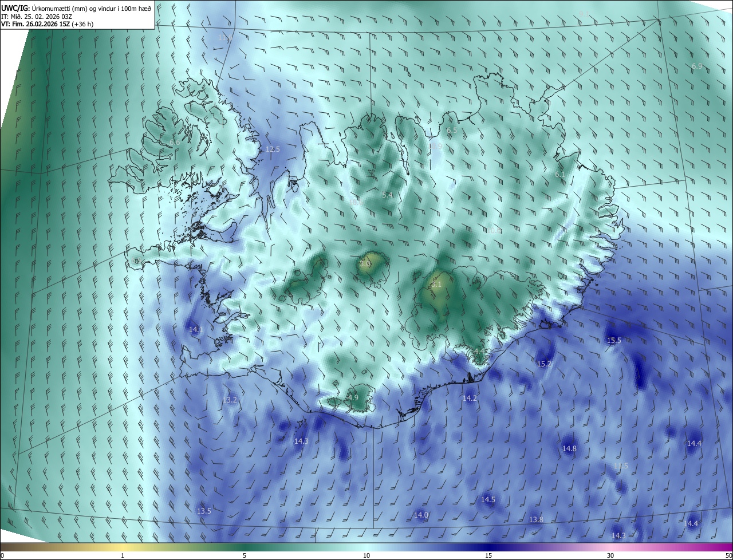Image resolution: width=733 pixels, height=560 pixels.
Task: Click the 10 tick on the color scale
Action: click(366, 555)
